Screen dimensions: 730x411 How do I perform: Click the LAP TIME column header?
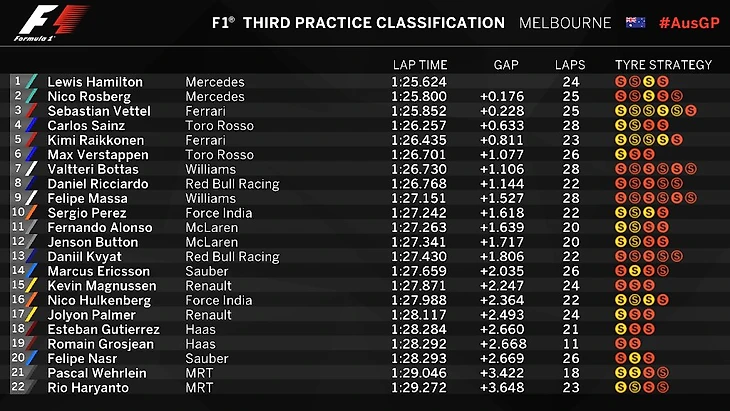[x=420, y=65]
